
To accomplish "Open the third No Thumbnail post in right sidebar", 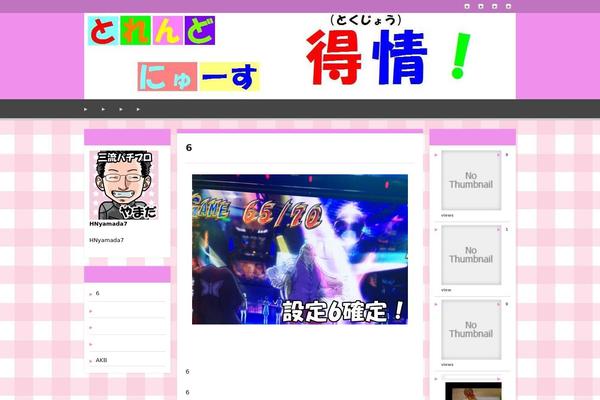I will (471, 330).
